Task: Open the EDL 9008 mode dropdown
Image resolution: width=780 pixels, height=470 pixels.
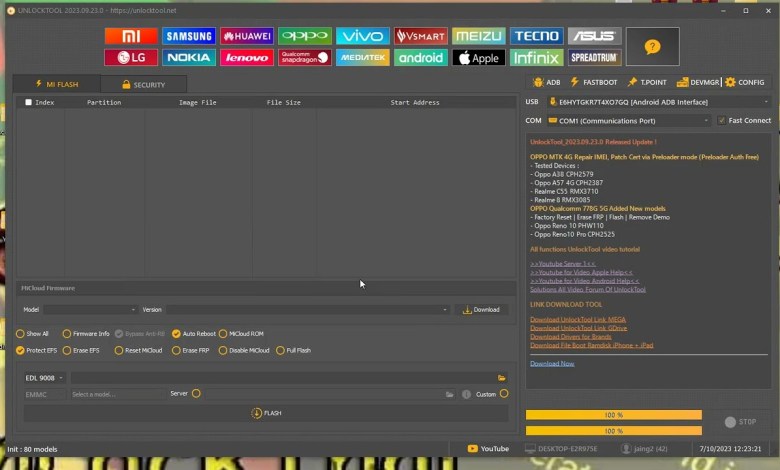Action: pyautogui.click(x=44, y=378)
